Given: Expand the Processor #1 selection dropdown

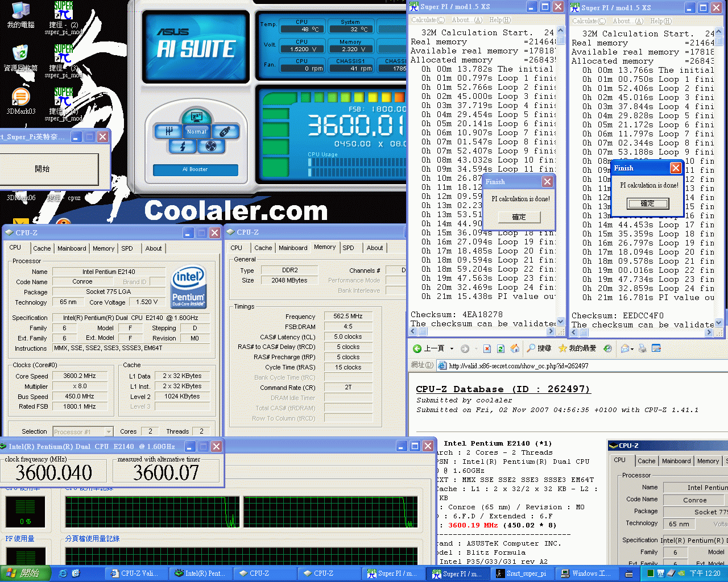Looking at the screenshot, I should 108,432.
